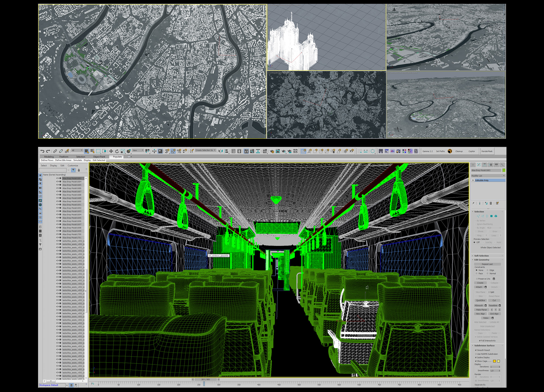Activate the Select Object tool

[86, 151]
